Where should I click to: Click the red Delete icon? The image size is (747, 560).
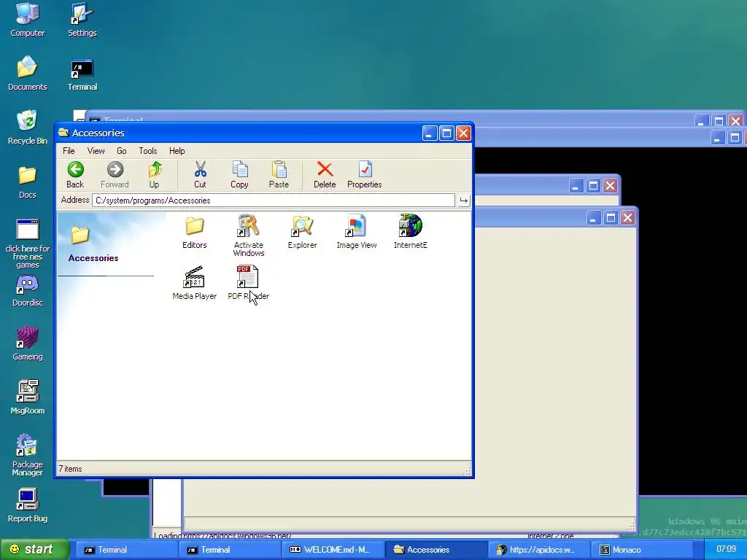pos(325,175)
